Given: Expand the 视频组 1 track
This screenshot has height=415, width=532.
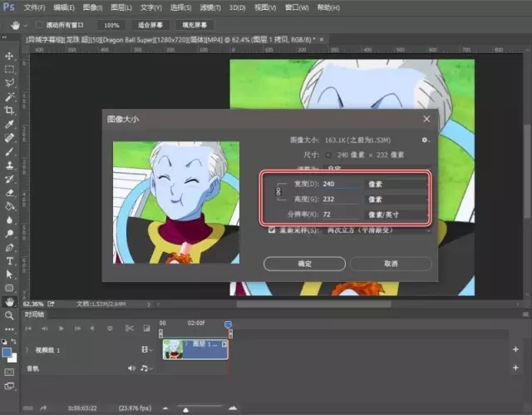Looking at the screenshot, I should [27, 349].
